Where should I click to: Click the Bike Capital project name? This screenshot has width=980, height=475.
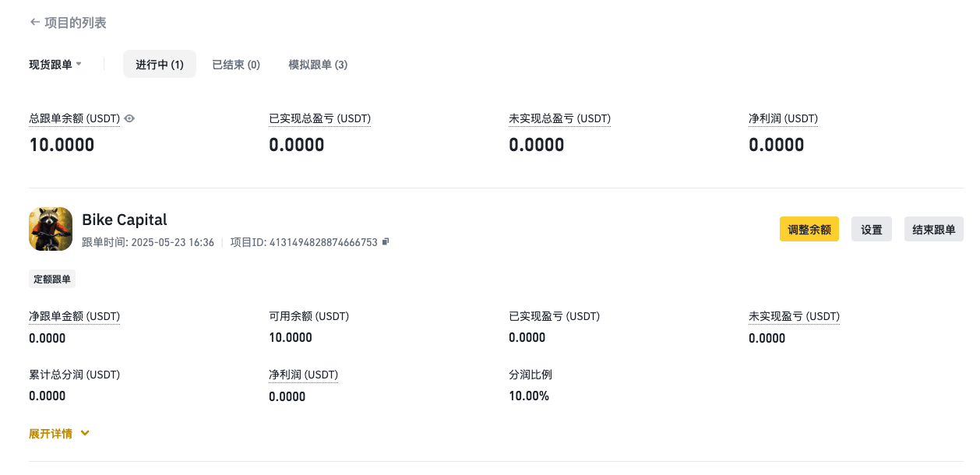coord(125,220)
